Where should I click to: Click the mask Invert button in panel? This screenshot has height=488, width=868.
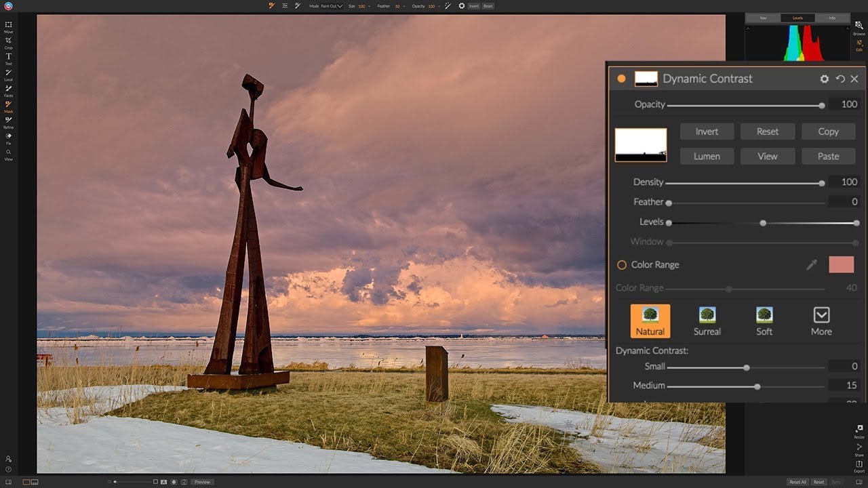(707, 131)
